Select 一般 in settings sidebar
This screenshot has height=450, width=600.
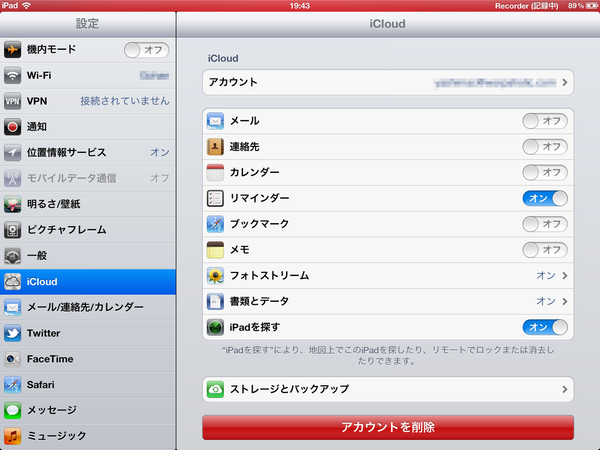pyautogui.click(x=88, y=256)
